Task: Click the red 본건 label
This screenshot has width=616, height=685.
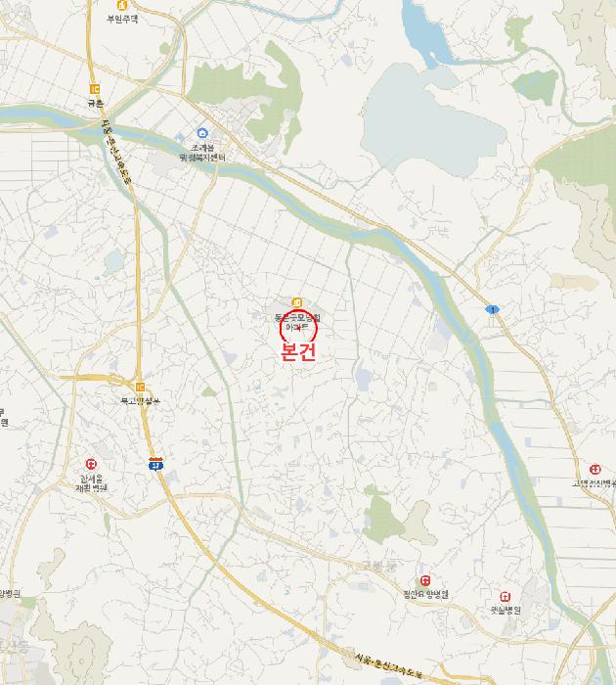Action: [298, 352]
